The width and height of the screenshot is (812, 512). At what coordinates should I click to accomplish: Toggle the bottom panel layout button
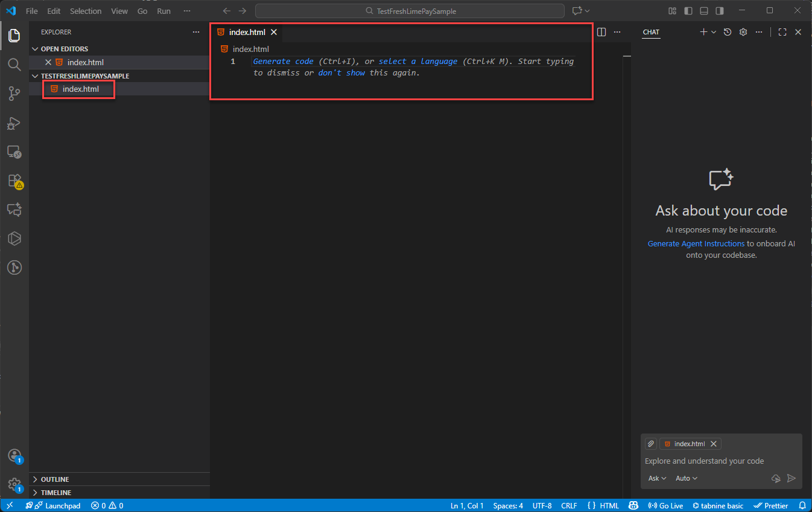(x=704, y=11)
